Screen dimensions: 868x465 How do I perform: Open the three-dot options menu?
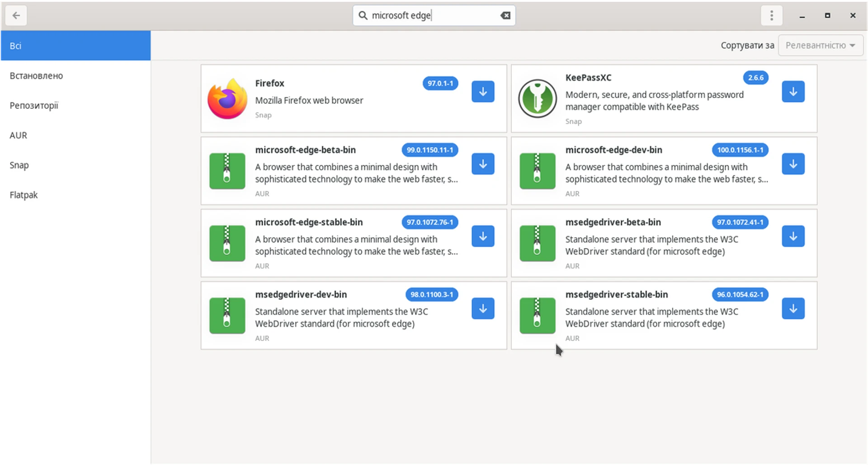(772, 16)
